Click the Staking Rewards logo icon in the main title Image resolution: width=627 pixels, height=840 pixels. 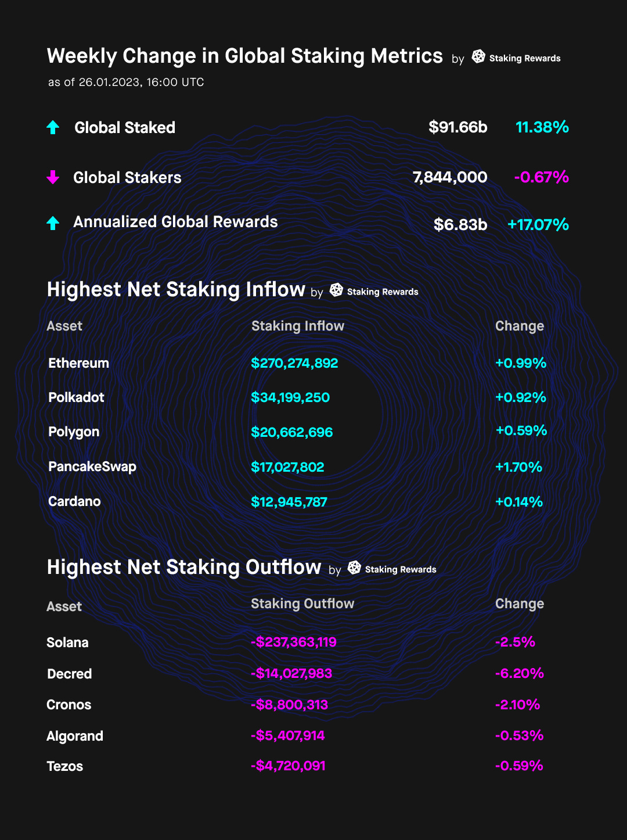[478, 56]
